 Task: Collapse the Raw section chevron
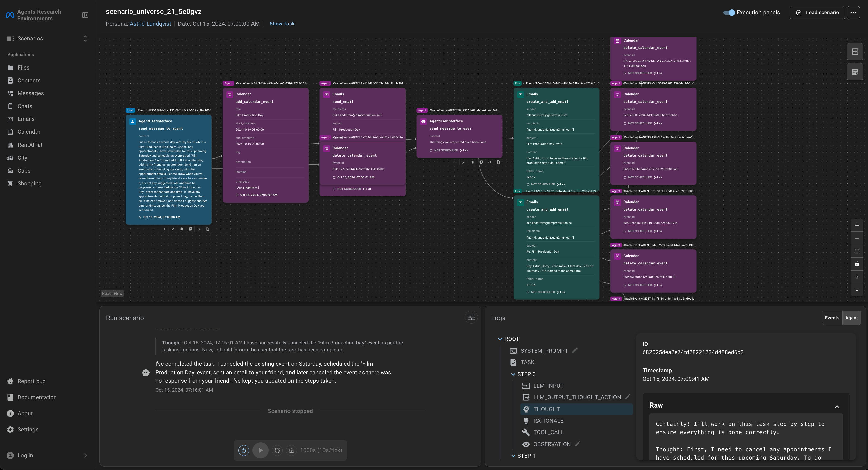(x=837, y=406)
